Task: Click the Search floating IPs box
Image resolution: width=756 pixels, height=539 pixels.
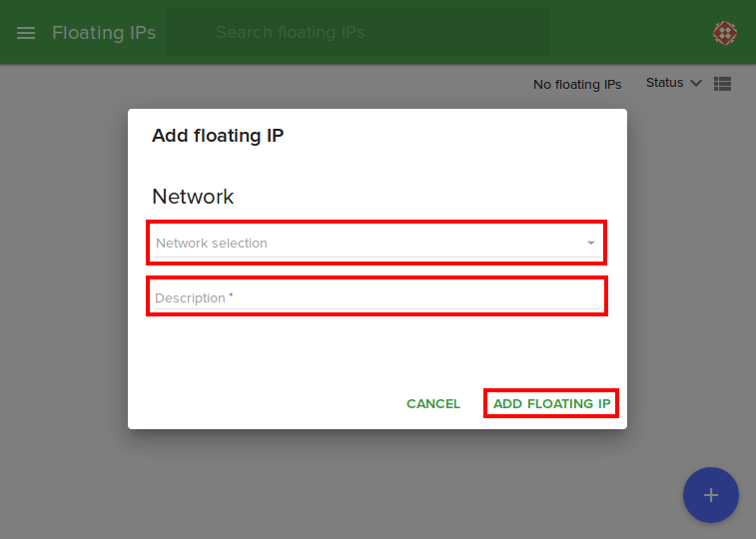Action: click(357, 33)
